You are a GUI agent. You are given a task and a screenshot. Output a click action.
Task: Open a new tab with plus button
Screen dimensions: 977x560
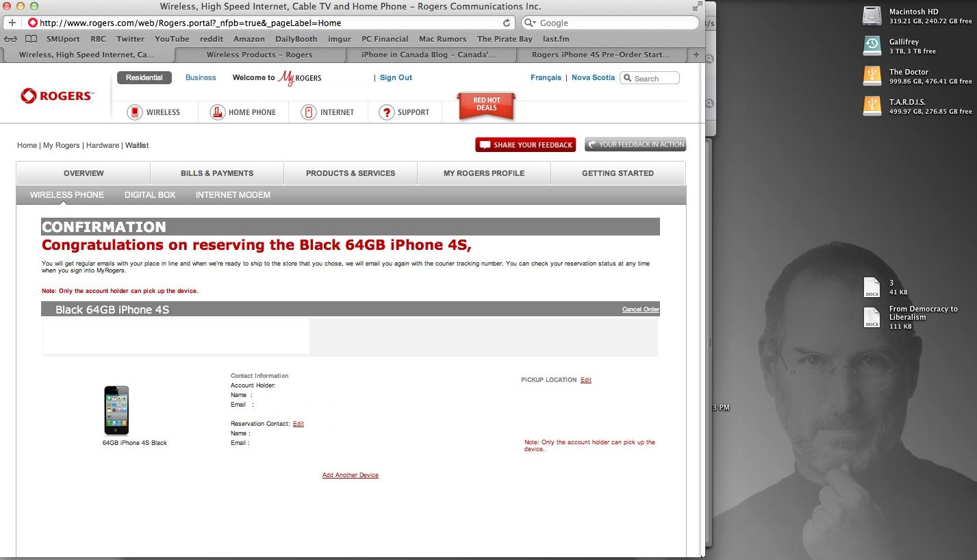tap(696, 55)
